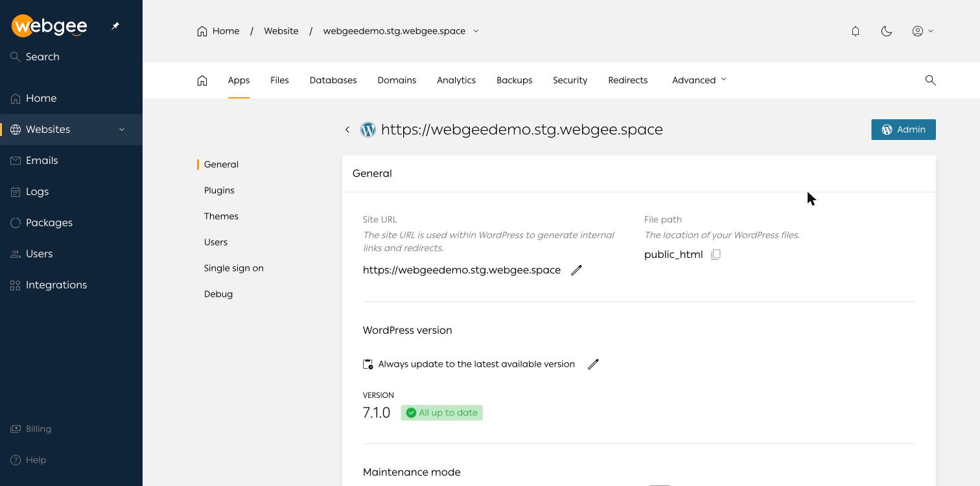Switch to the Security tab
The height and width of the screenshot is (486, 980).
[570, 80]
